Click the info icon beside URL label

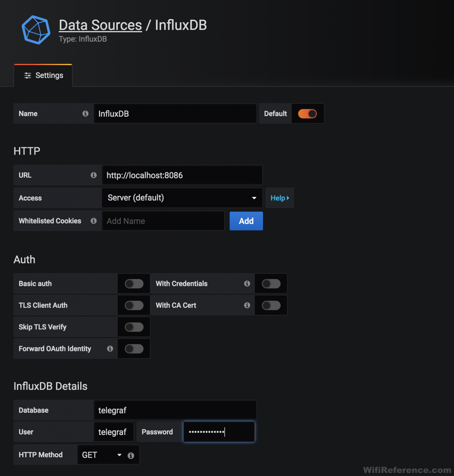coord(94,175)
